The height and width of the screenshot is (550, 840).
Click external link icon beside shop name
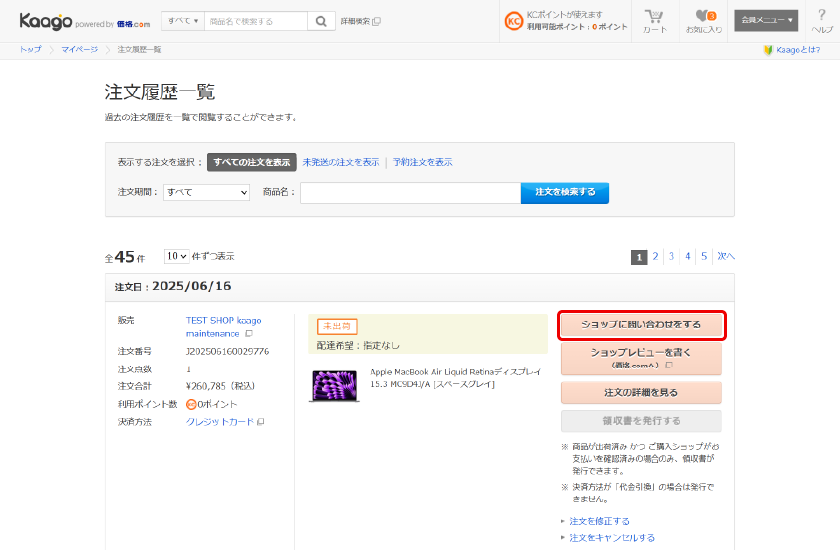pos(249,334)
